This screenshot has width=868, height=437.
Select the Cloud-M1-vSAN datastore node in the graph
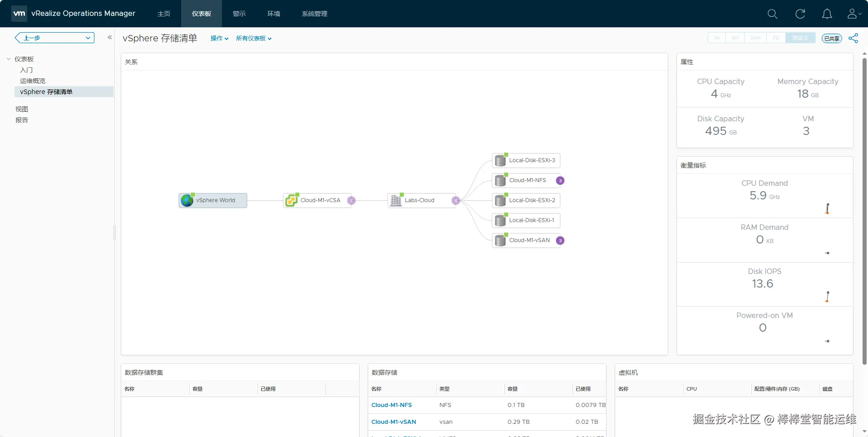pyautogui.click(x=526, y=240)
